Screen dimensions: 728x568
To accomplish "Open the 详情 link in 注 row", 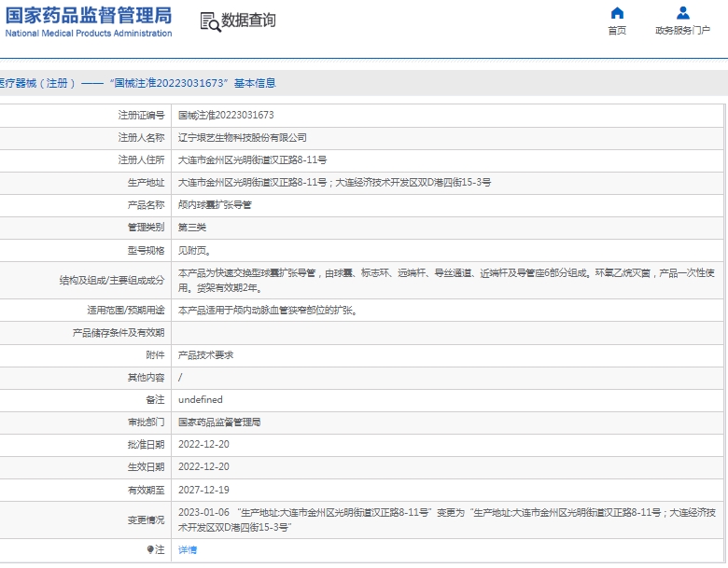I will [x=188, y=550].
